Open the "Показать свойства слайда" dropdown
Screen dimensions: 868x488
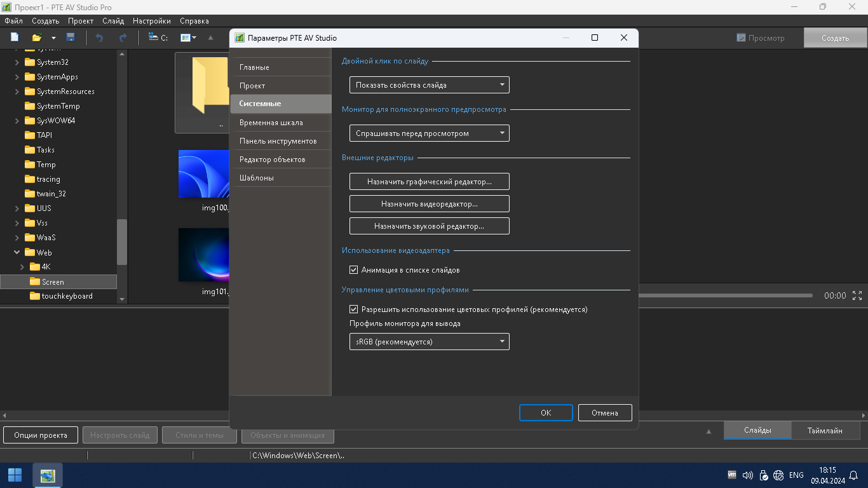(x=429, y=85)
